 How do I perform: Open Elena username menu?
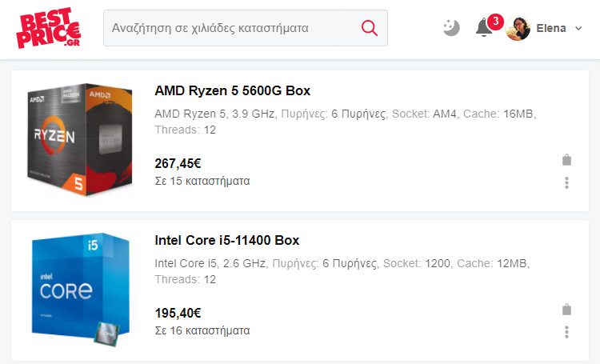551,28
